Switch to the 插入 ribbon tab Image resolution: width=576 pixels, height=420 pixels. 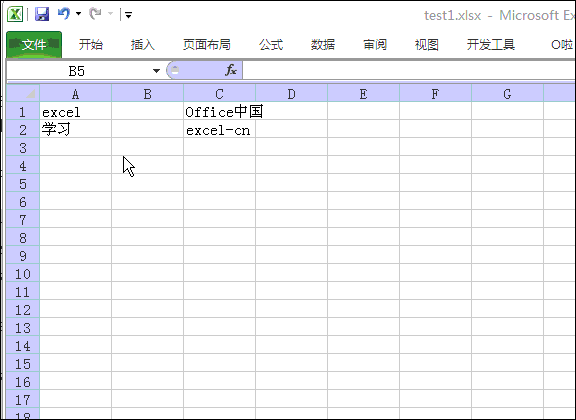point(143,44)
